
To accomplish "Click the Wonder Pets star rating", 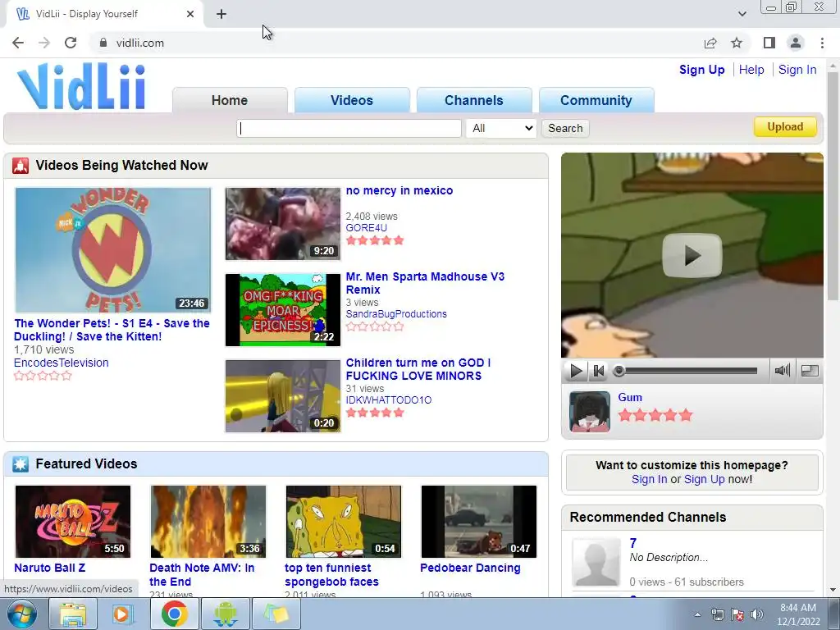I will pyautogui.click(x=43, y=376).
